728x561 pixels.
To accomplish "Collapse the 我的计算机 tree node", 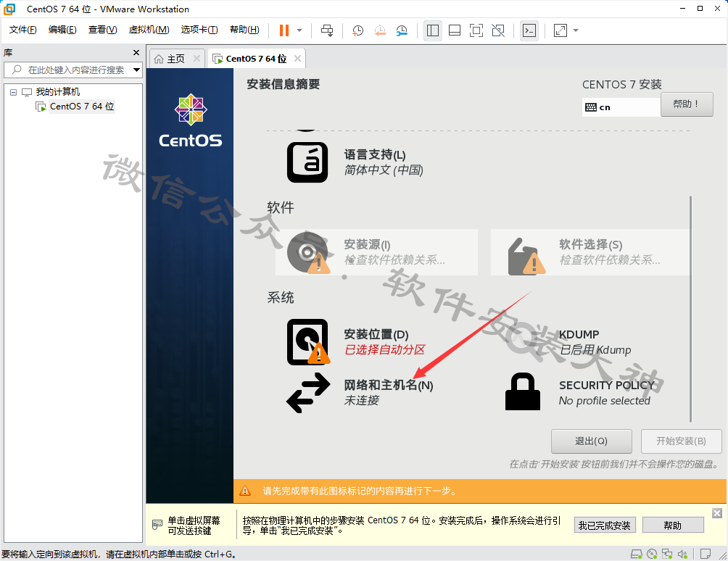I will pos(14,92).
